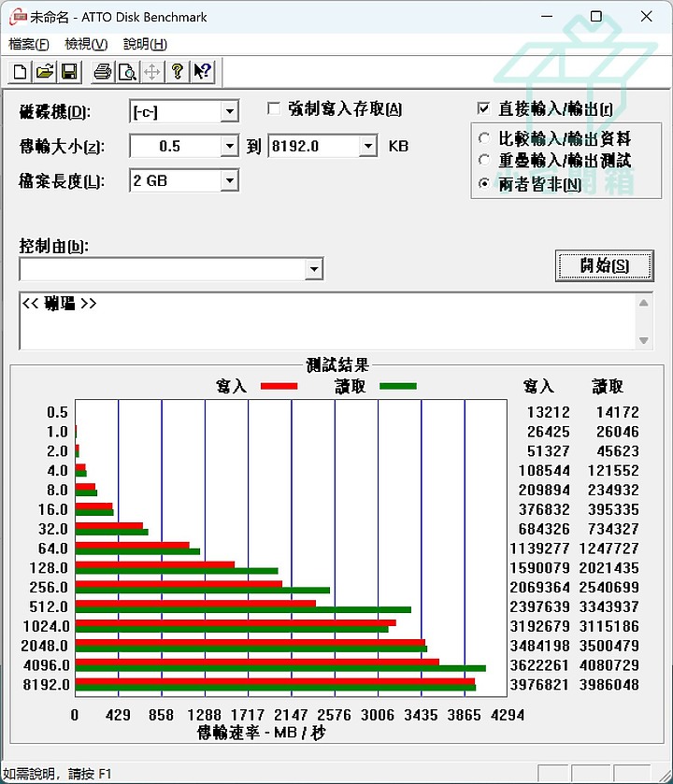Click the read value 3986048
Viewport: 673px width, 784px height.
tap(609, 685)
